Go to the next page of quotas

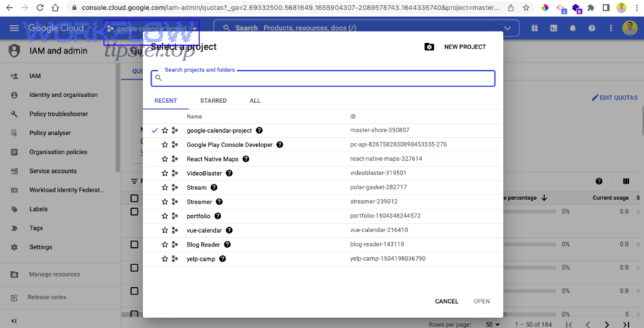607,324
